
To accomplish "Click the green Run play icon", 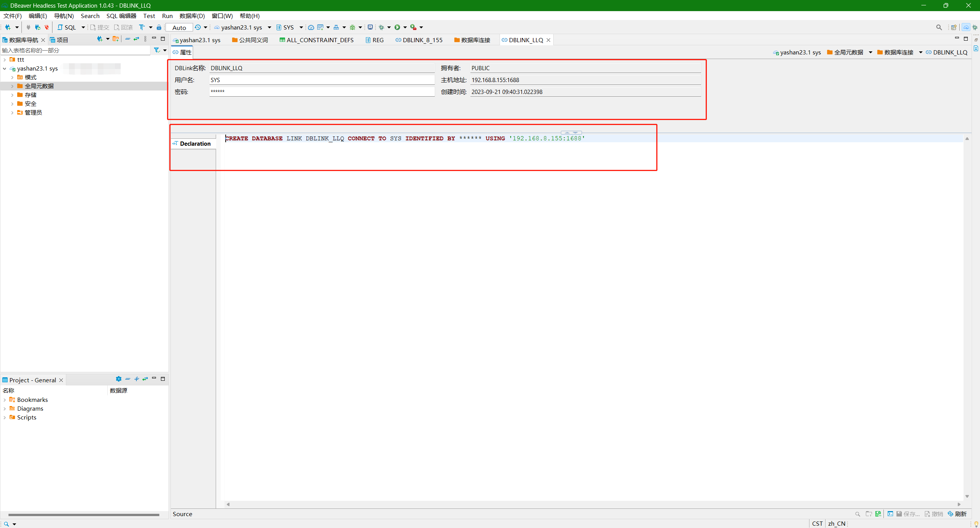I will (397, 27).
